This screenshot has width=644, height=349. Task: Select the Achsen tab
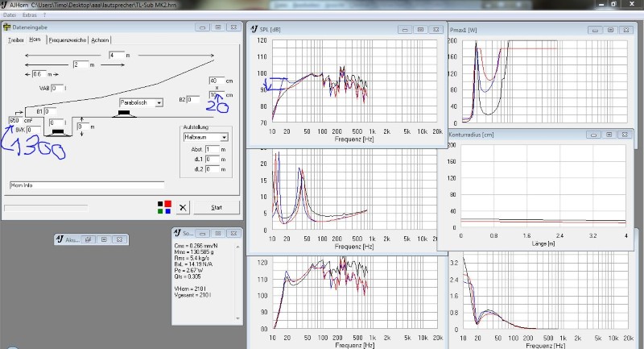point(101,39)
